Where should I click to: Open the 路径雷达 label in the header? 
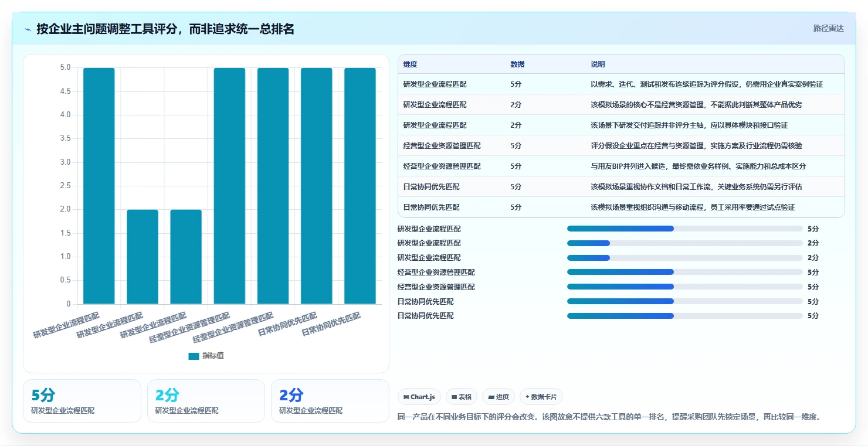[x=828, y=28]
